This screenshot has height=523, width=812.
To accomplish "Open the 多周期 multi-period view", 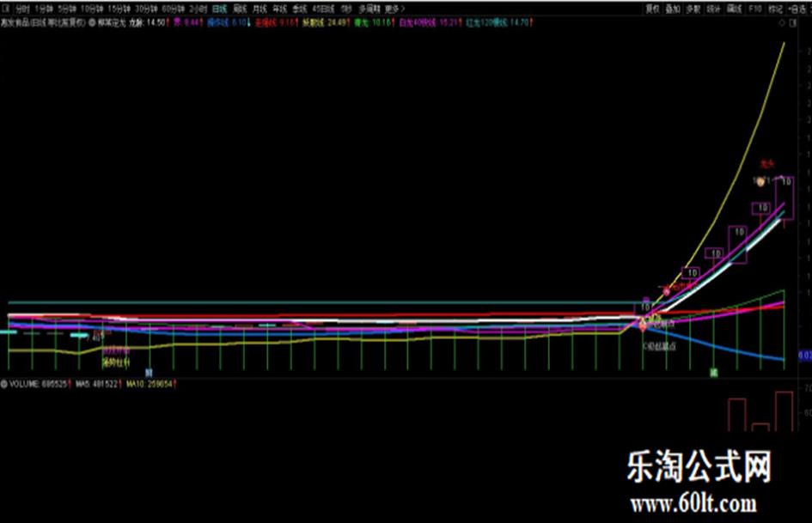I will (x=369, y=9).
